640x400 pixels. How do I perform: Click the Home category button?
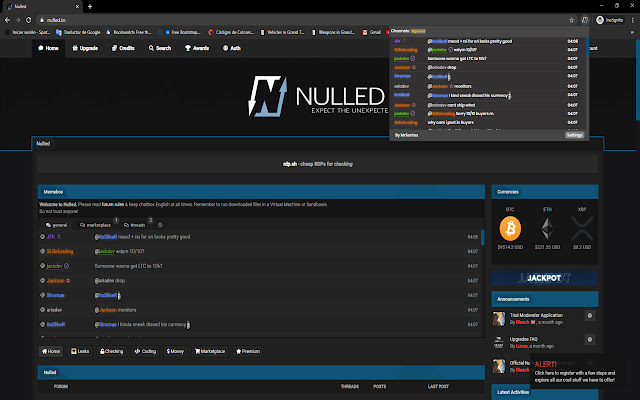click(51, 351)
